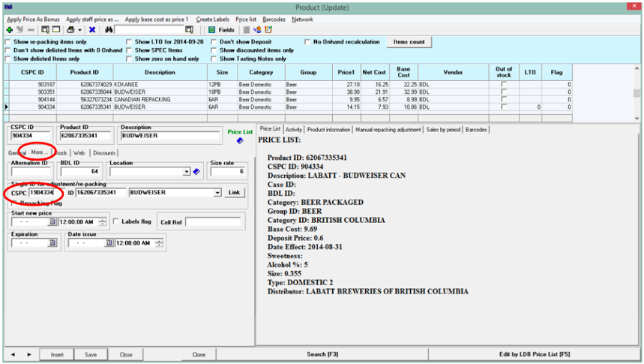
Task: Open Sales by period tab
Action: coord(443,130)
